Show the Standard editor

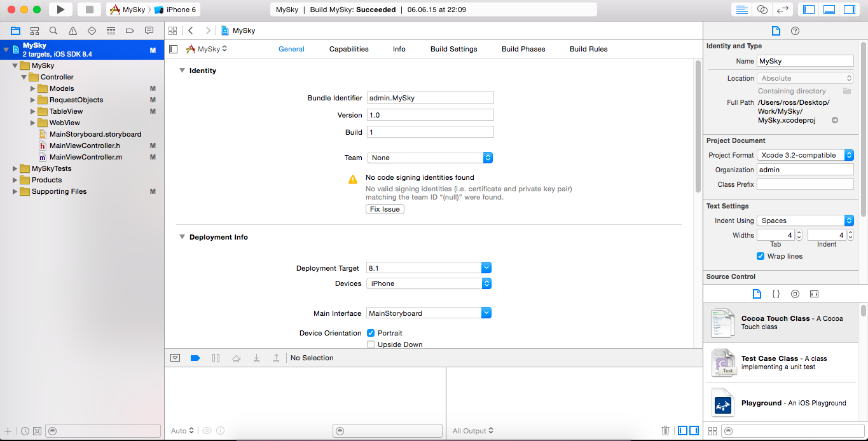[741, 10]
